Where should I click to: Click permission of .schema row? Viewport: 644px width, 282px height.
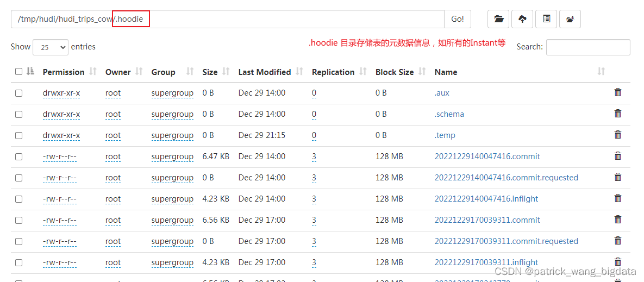pyautogui.click(x=61, y=114)
